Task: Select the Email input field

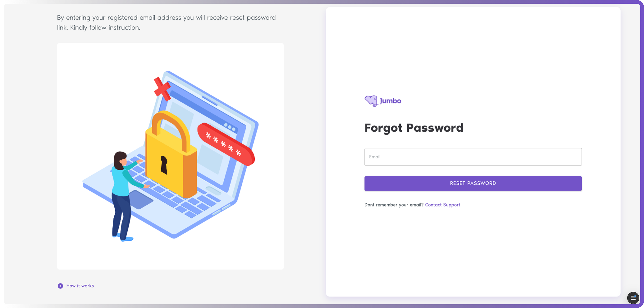Action: [473, 157]
